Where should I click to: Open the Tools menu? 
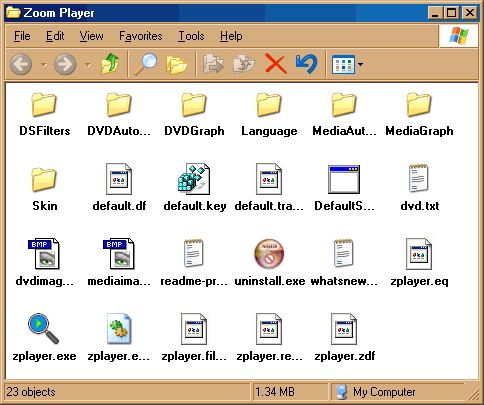point(191,36)
